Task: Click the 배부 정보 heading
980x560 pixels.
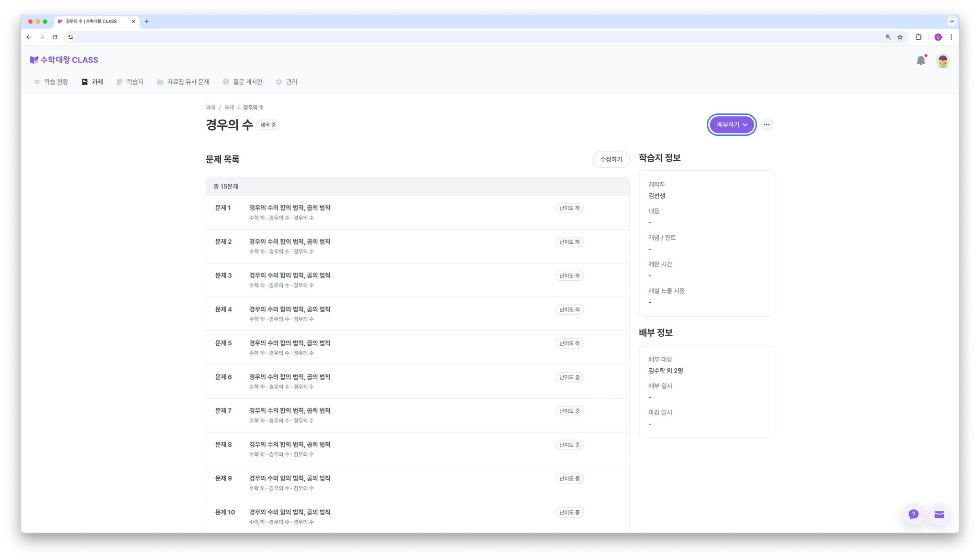Action: click(x=656, y=332)
